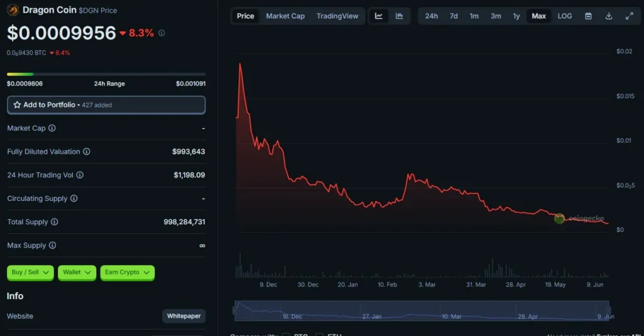Viewport: 644px width, 336px height.
Task: Show Fully Diluted Valuation info icon
Action: click(87, 151)
